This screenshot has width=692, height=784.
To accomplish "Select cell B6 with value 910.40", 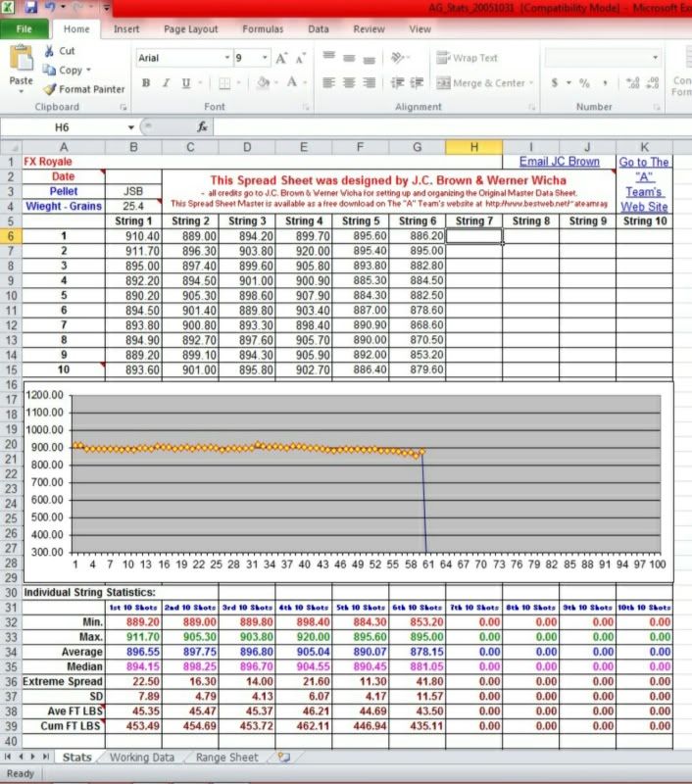I will coord(133,236).
